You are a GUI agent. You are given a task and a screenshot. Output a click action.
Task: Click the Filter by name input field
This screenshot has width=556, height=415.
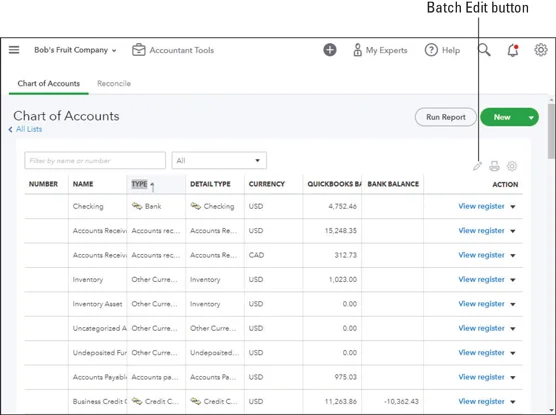(95, 161)
